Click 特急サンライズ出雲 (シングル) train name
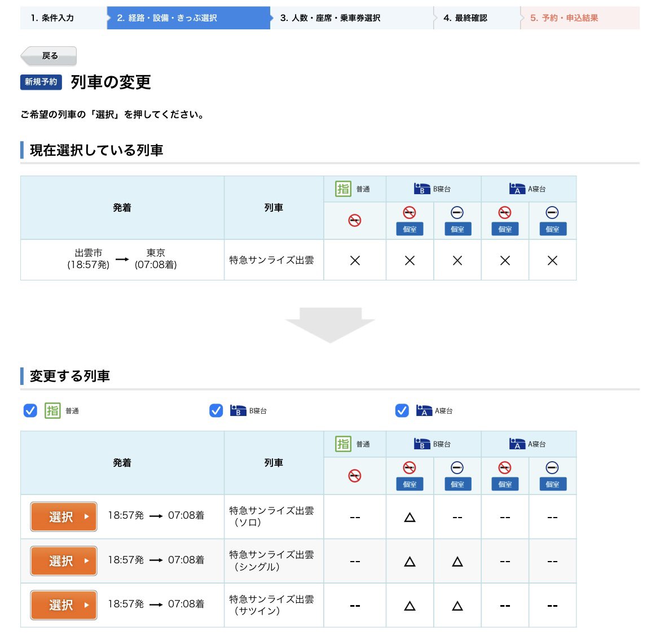Screen dimensions: 660x644 [271, 560]
